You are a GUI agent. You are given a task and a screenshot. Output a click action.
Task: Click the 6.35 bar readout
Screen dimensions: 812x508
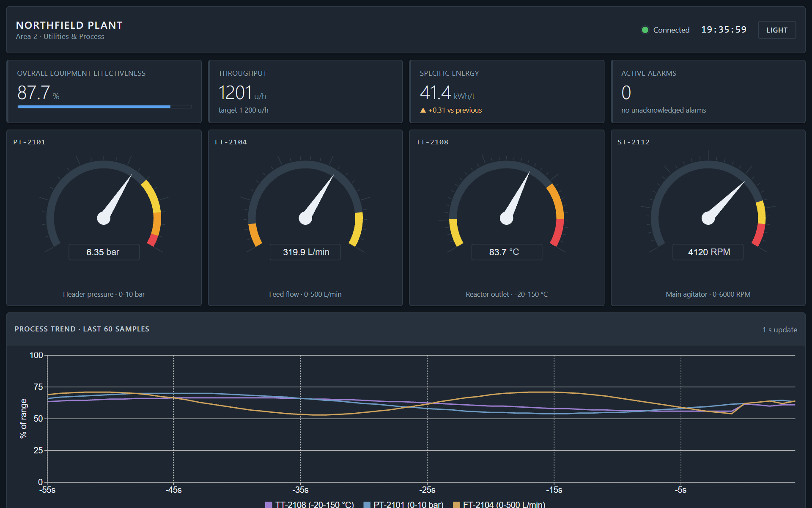(104, 252)
